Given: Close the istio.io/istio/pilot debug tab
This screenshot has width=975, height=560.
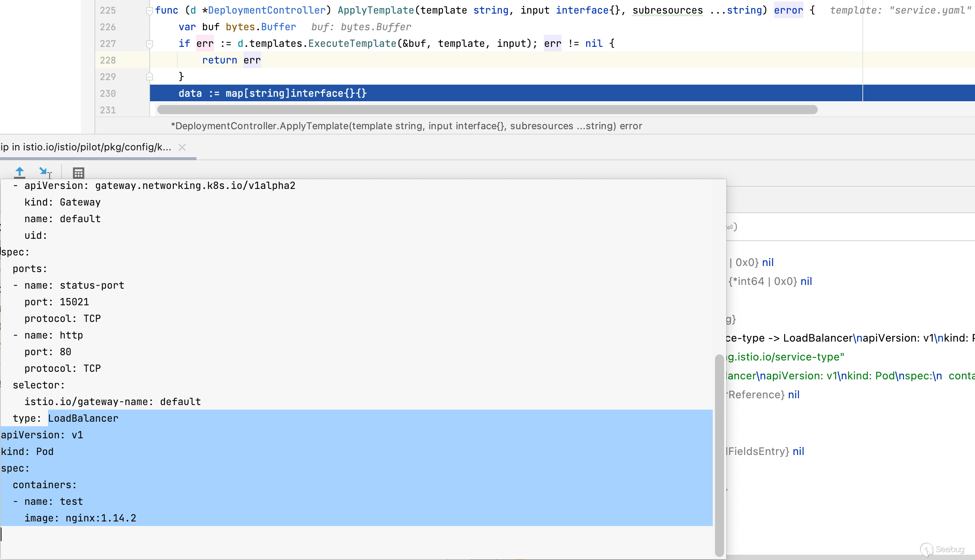Looking at the screenshot, I should [x=182, y=147].
